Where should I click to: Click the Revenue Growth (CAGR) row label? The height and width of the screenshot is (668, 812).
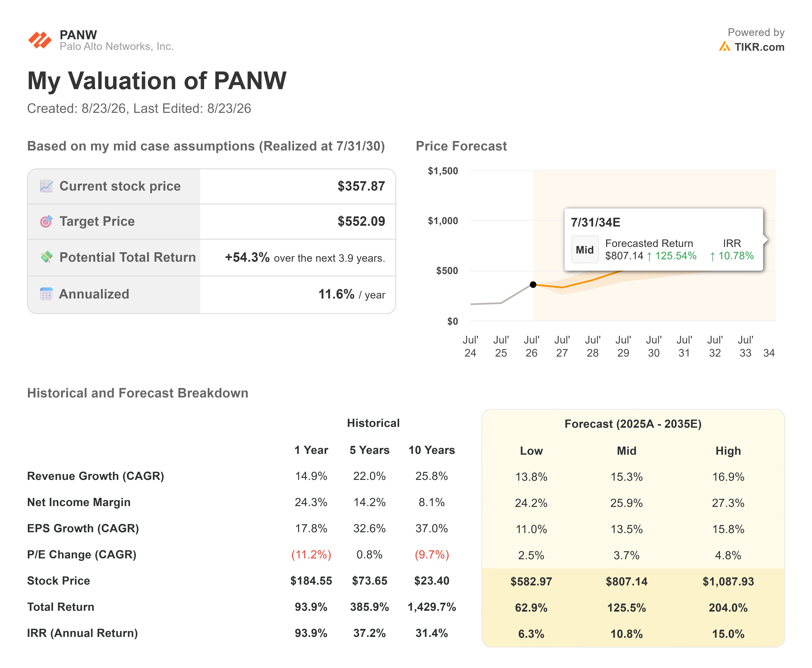96,476
